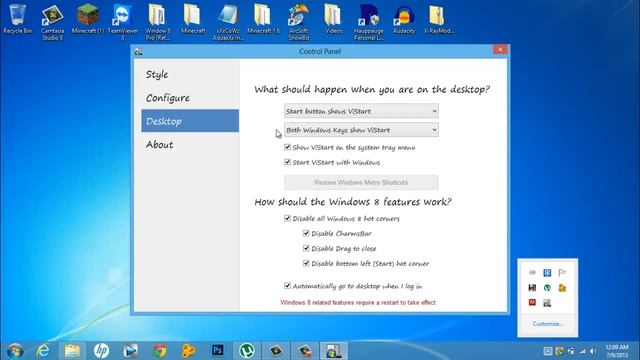The height and width of the screenshot is (360, 640).
Task: Open the Recycle Bin desktop icon
Action: pos(17,19)
